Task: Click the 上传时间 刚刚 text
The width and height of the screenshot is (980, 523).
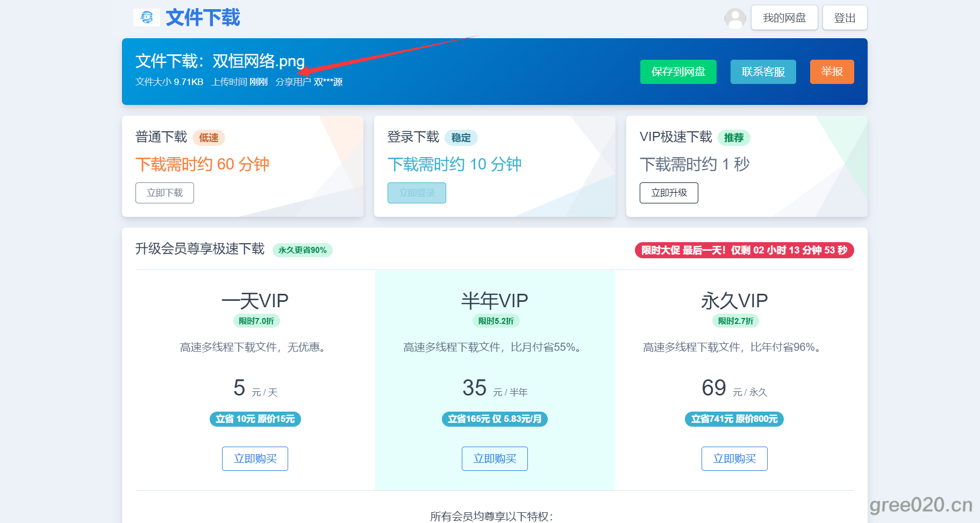Action: tap(240, 82)
